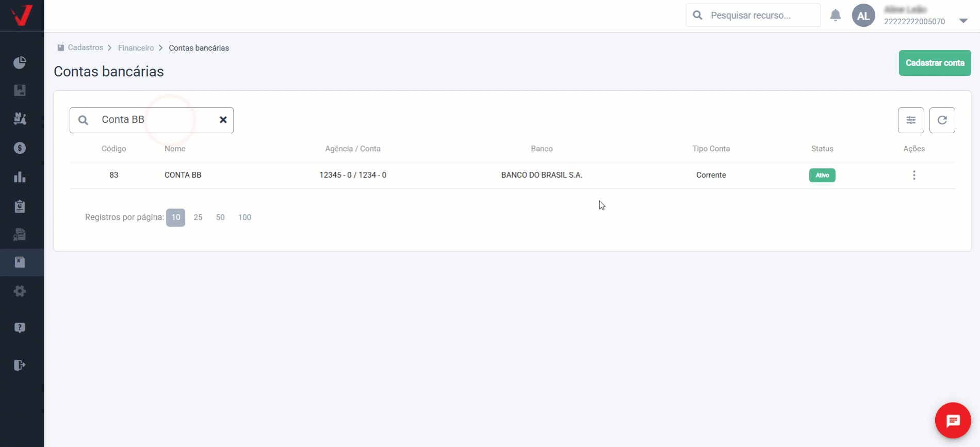Open the hand truck inventory sidebar icon
The height and width of the screenshot is (447, 980).
point(20,119)
